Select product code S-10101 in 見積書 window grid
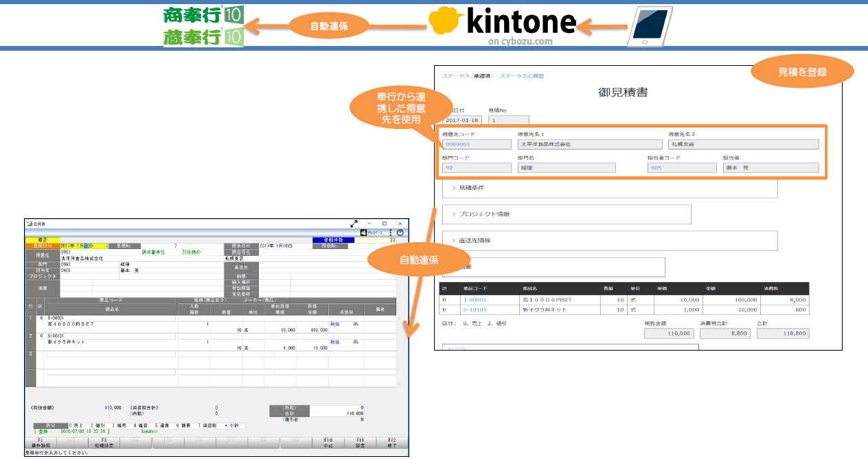The image size is (868, 459). pyautogui.click(x=56, y=336)
